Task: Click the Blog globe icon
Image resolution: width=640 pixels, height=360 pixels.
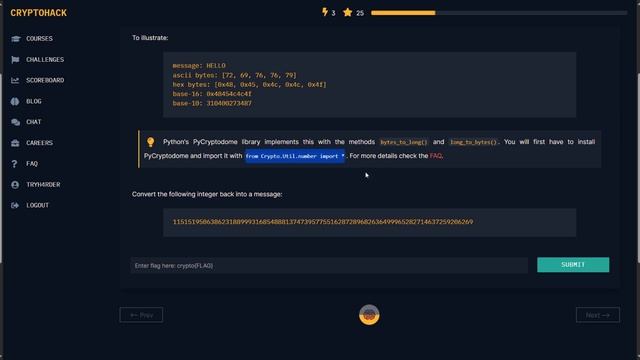Action: click(15, 101)
